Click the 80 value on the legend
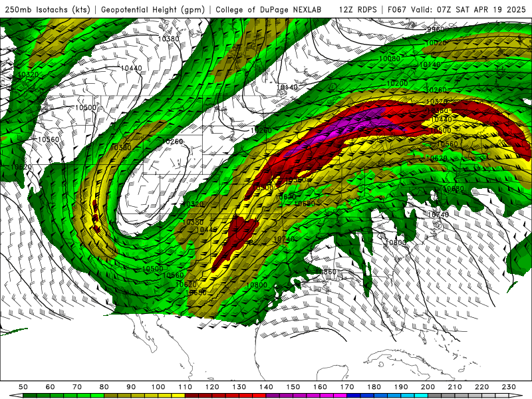Viewport: 532px width, 399px height. click(x=104, y=387)
